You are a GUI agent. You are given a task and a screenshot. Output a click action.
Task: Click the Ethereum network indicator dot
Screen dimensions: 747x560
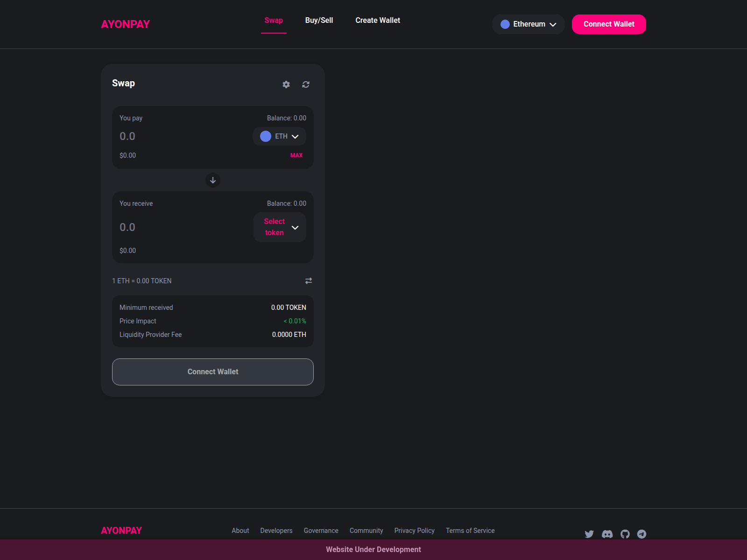pos(505,24)
